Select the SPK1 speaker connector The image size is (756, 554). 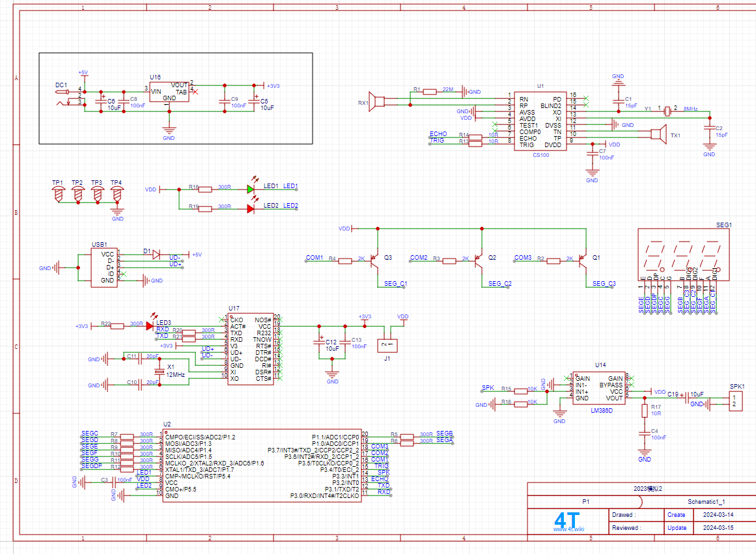tap(736, 400)
